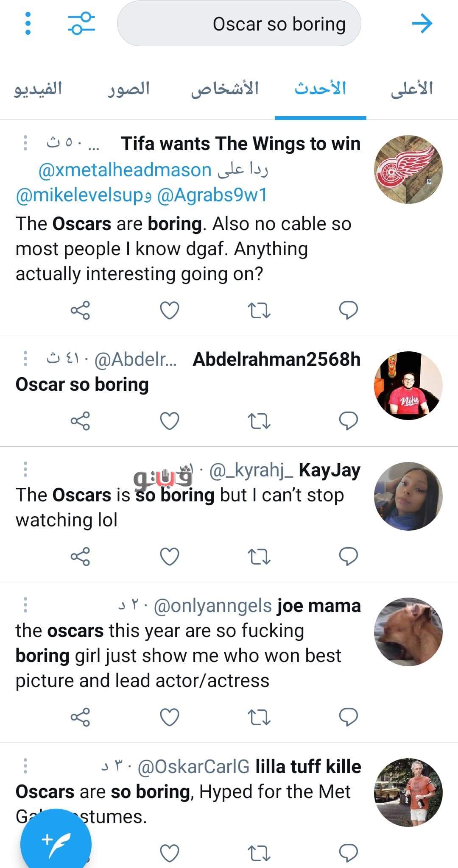The height and width of the screenshot is (868, 458).
Task: Open more options for Abdelrahman2568h's tweet
Action: tap(25, 359)
